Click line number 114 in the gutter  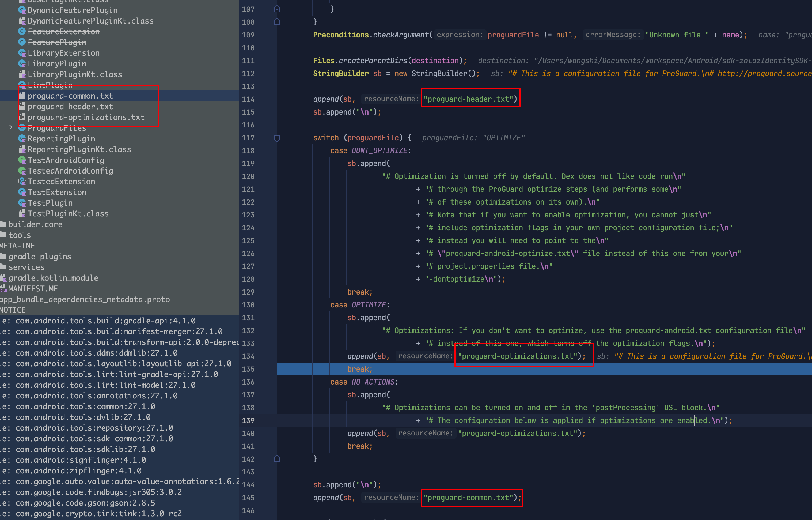[248, 99]
